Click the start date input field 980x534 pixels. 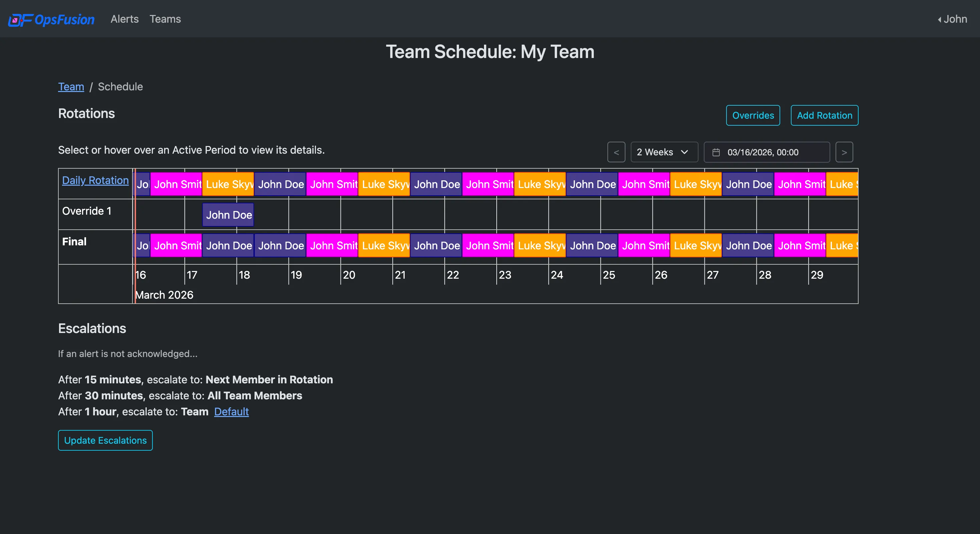pyautogui.click(x=767, y=152)
